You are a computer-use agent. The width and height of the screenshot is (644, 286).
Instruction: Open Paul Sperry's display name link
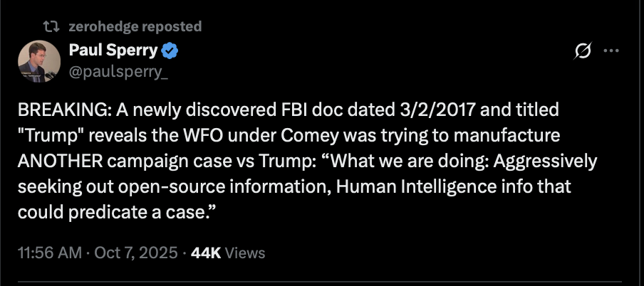coord(114,51)
